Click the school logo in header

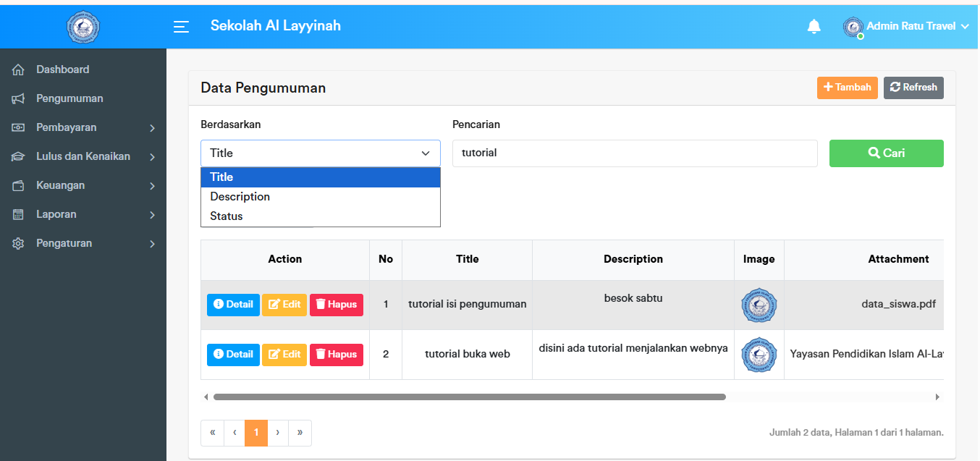(83, 28)
